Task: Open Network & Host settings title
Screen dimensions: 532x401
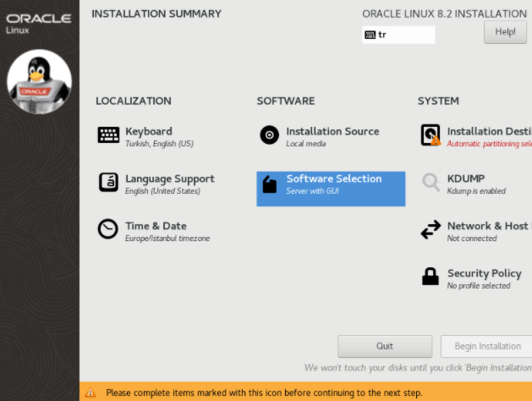Action: (x=489, y=226)
